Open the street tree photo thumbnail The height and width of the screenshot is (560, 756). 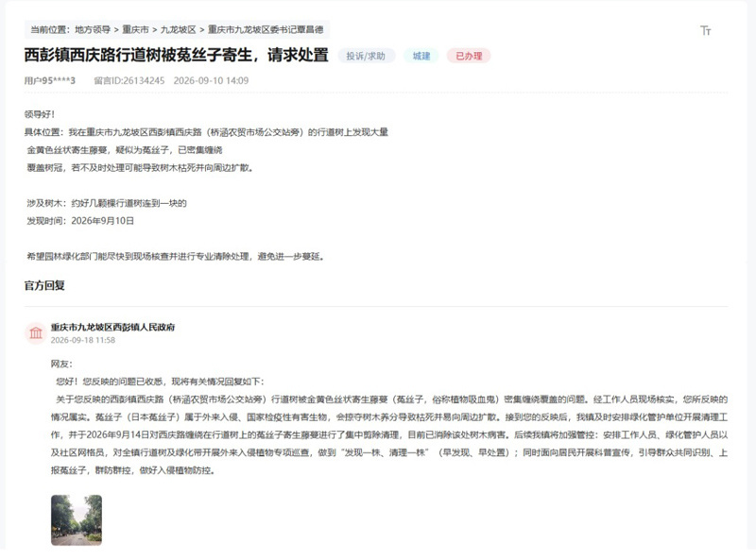pyautogui.click(x=77, y=520)
